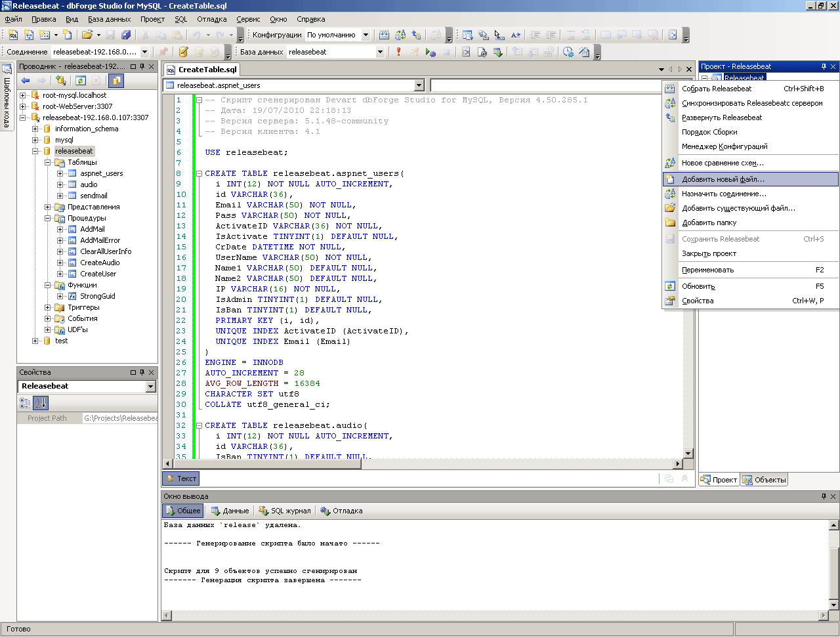
Task: Choose Закрыть проект in context menu
Action: 751,253
